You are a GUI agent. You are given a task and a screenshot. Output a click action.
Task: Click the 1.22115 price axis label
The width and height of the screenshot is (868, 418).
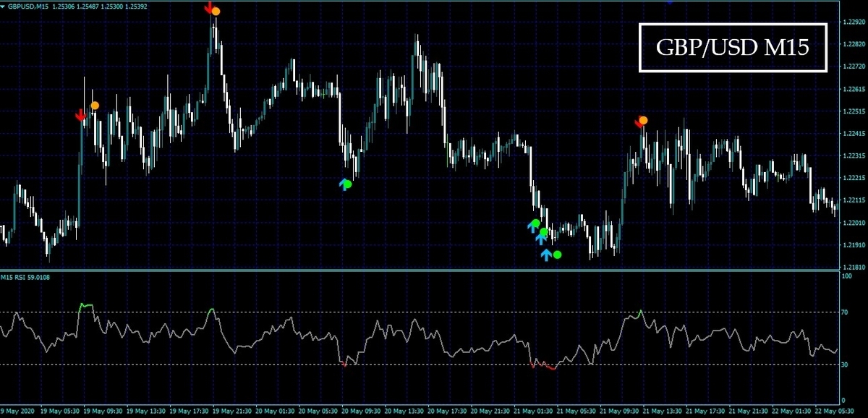click(854, 200)
